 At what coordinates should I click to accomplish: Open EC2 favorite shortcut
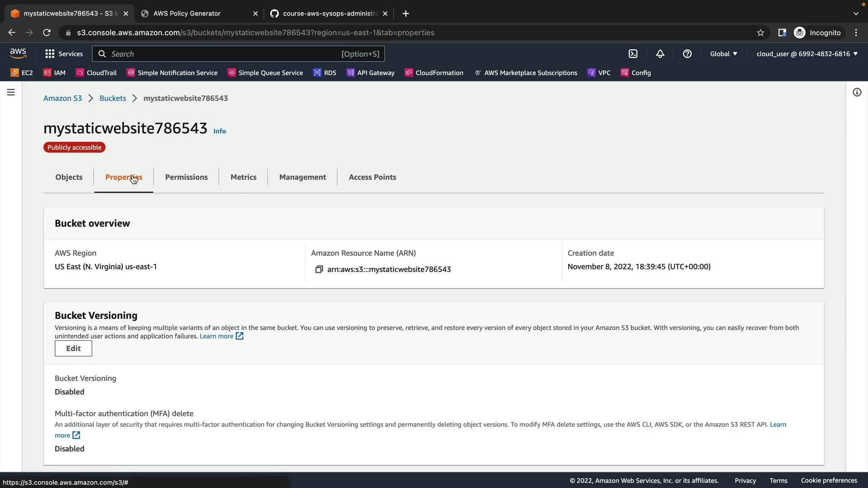pyautogui.click(x=22, y=73)
